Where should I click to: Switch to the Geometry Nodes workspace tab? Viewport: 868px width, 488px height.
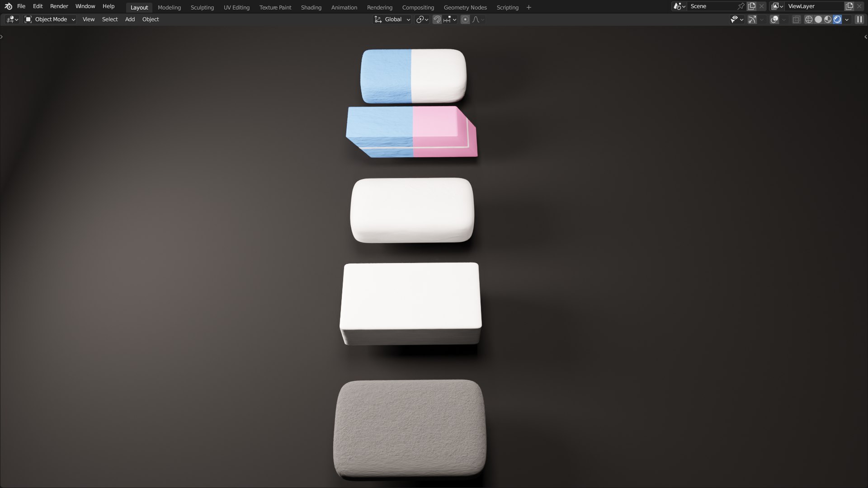[x=465, y=7]
